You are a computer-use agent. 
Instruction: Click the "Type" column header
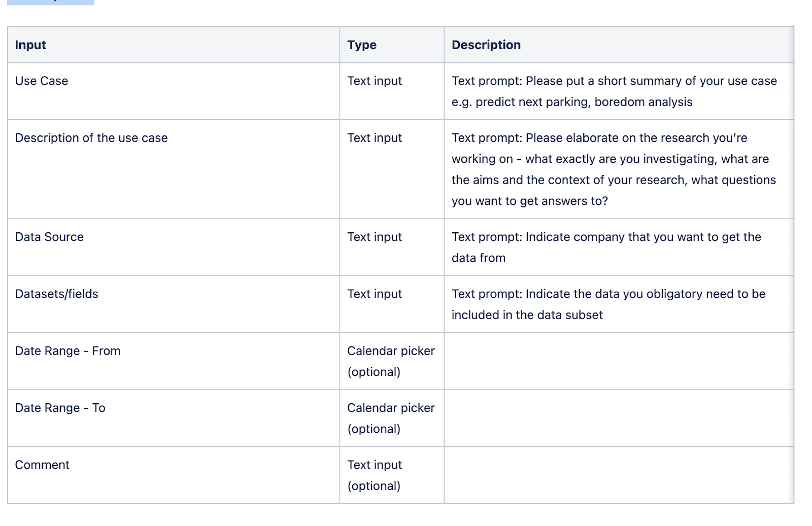coord(362,45)
